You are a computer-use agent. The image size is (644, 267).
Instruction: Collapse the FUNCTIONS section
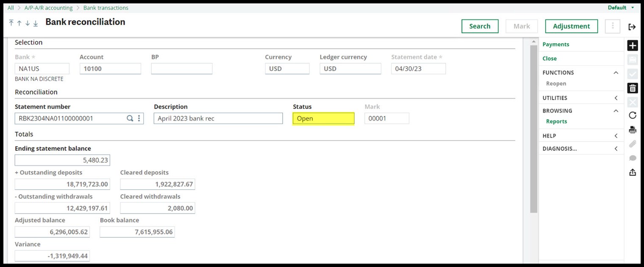616,72
